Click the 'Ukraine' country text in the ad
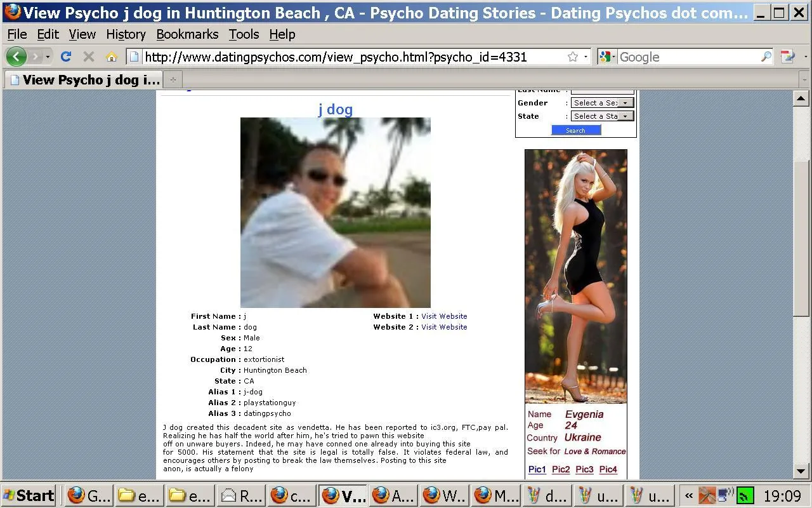The height and width of the screenshot is (508, 812). pyautogui.click(x=582, y=438)
